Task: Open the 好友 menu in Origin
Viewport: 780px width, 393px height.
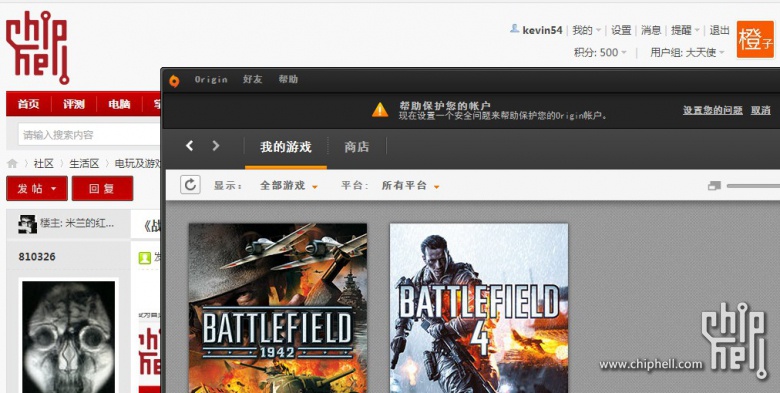Action: [252, 80]
